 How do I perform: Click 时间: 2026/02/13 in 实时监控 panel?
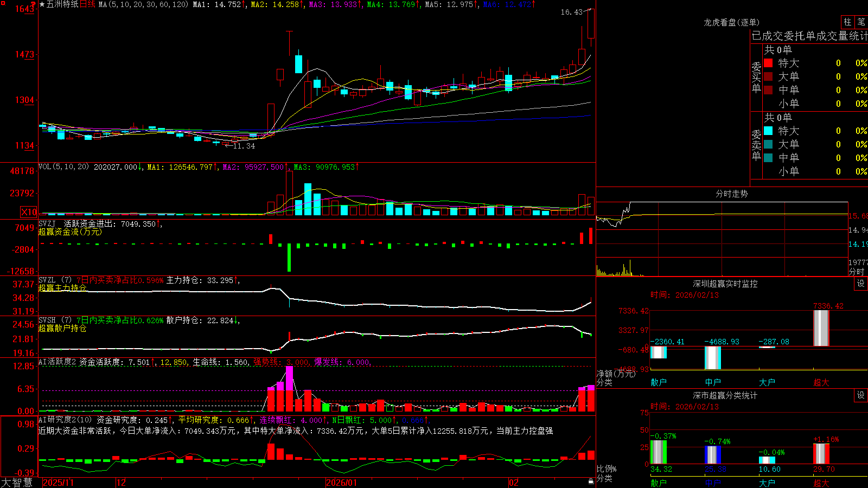pyautogui.click(x=685, y=295)
